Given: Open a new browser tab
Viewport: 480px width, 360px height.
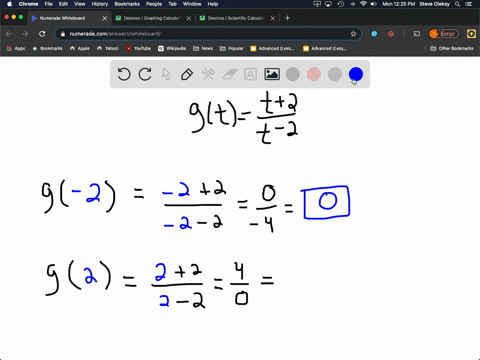Looking at the screenshot, I should coord(287,18).
